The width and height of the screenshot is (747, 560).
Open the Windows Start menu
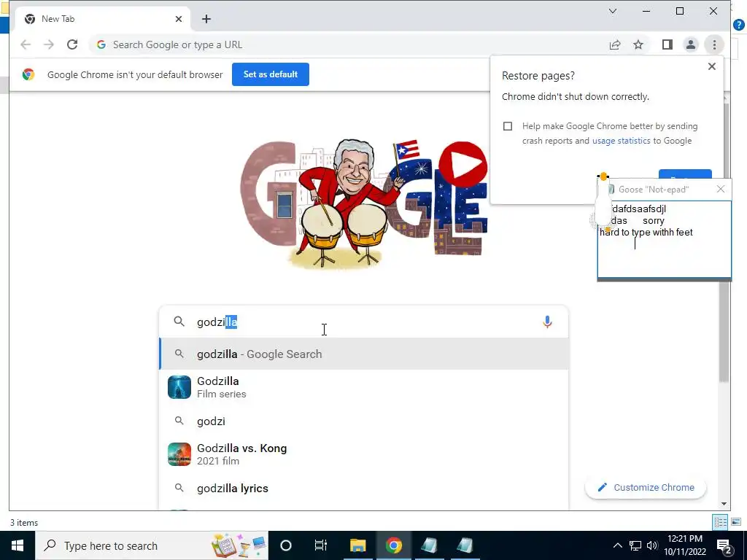coord(18,545)
